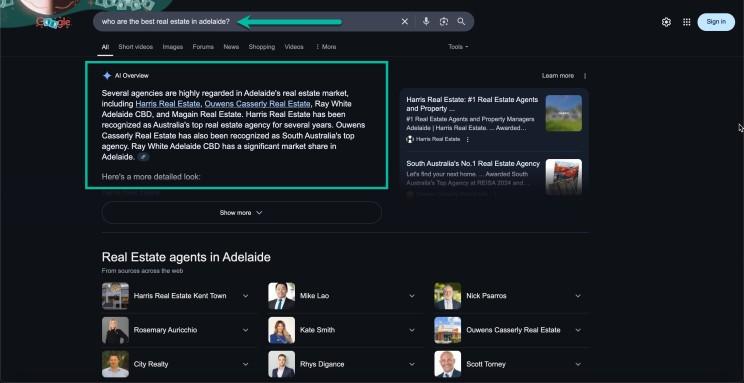The width and height of the screenshot is (744, 383).
Task: Switch to the News tab
Action: (x=231, y=47)
